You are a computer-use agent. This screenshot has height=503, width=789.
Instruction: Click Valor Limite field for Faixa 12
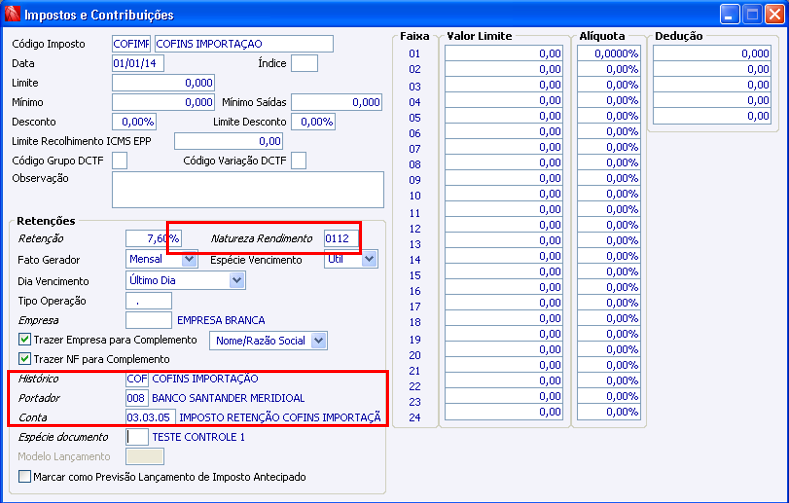click(x=504, y=225)
